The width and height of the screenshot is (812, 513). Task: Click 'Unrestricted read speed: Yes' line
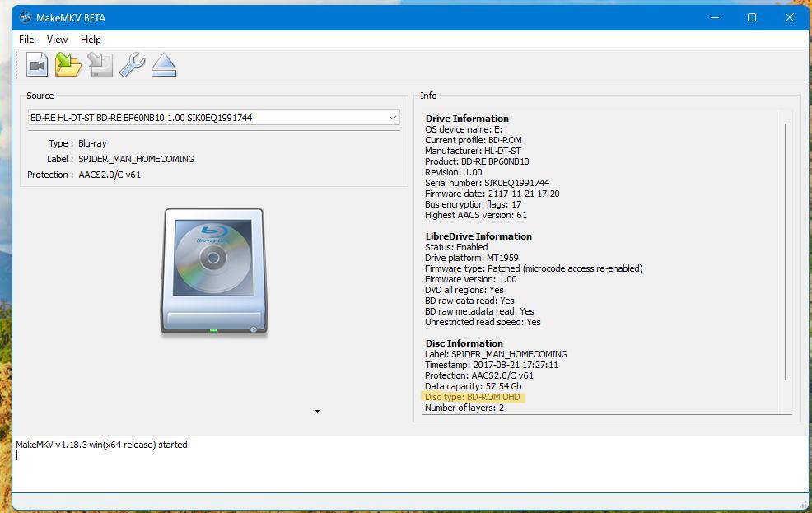[x=483, y=322]
